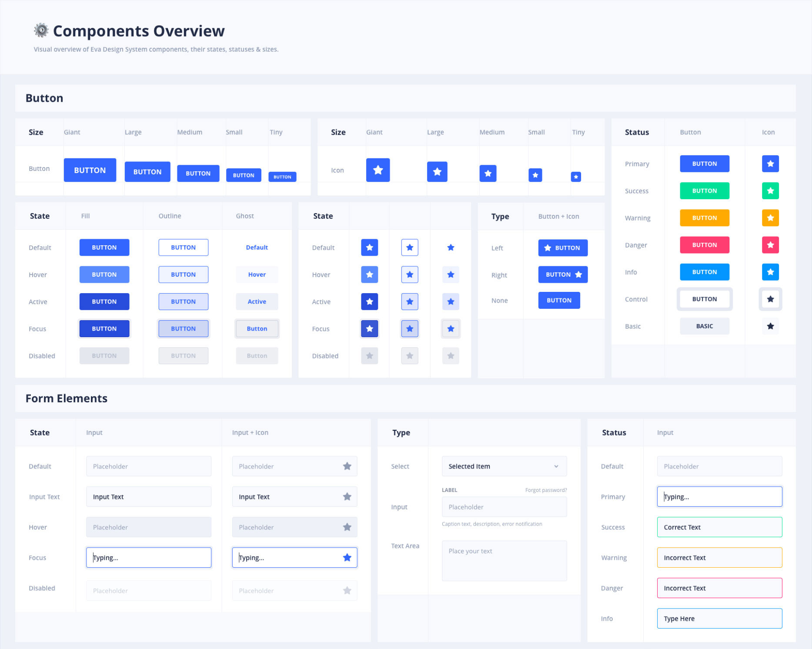Click the Medium size star icon button

488,173
